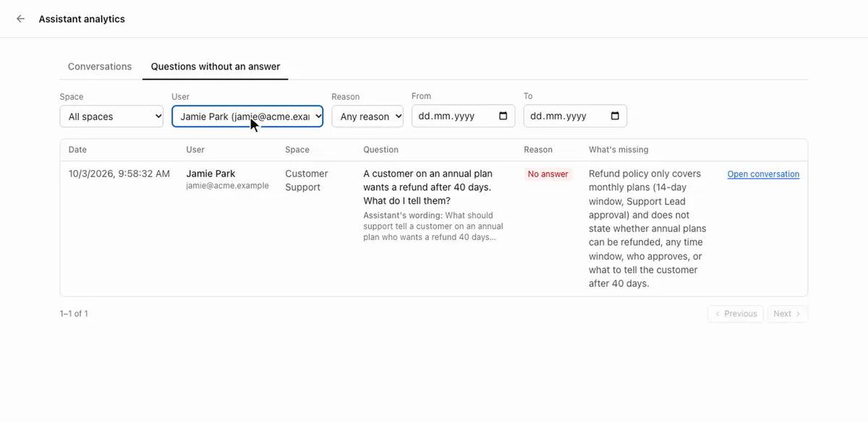
Task: Go back using the arrow icon
Action: [20, 19]
